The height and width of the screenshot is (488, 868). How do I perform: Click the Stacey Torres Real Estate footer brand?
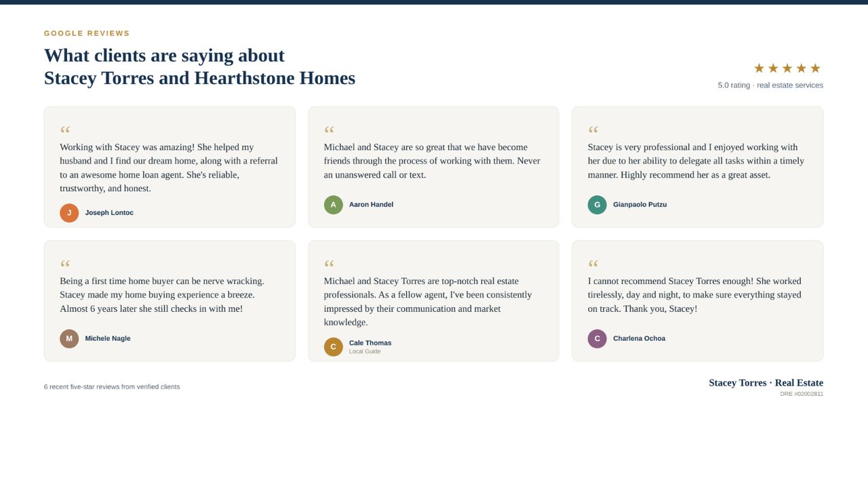(766, 383)
